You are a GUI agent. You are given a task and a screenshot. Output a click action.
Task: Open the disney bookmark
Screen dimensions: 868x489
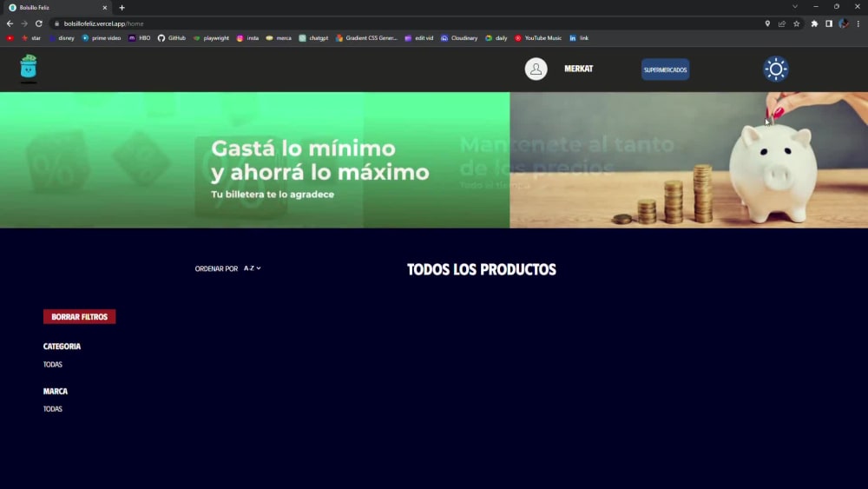click(x=62, y=38)
